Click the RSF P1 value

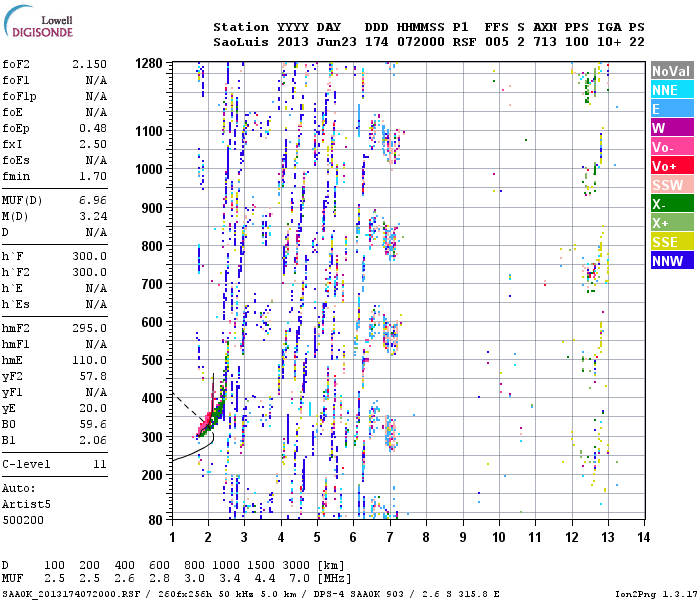point(464,42)
